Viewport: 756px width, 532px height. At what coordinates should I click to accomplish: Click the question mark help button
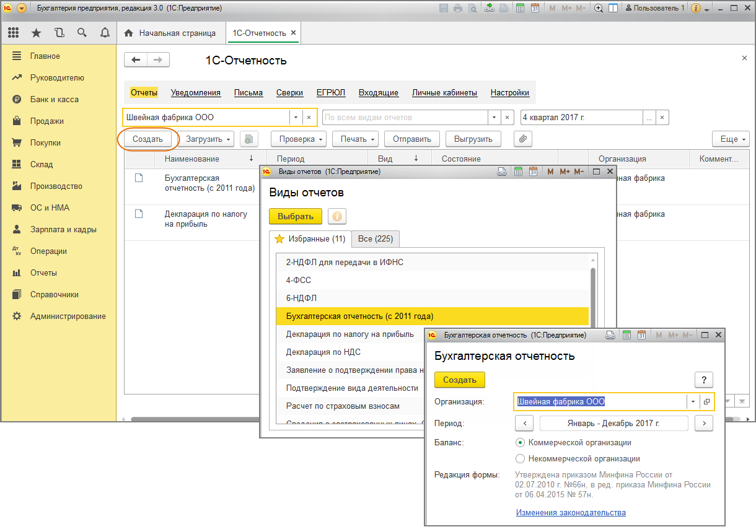pos(703,380)
